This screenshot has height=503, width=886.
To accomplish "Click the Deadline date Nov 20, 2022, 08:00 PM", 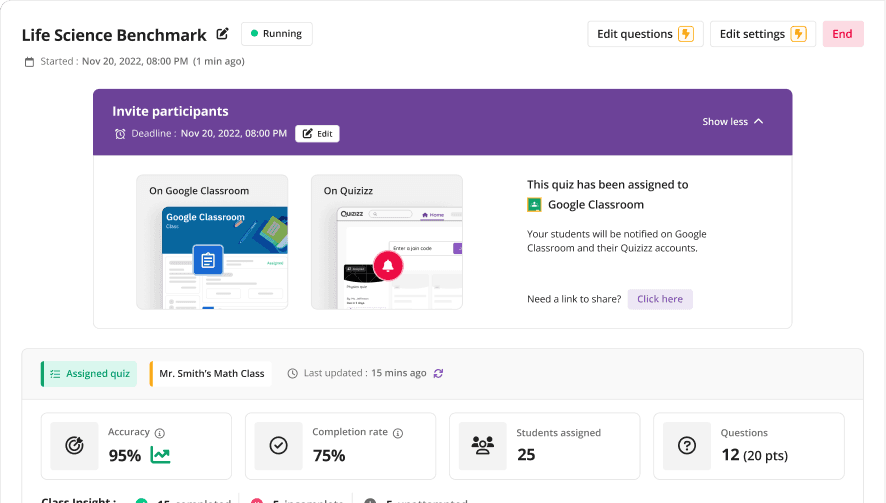I will pyautogui.click(x=234, y=133).
